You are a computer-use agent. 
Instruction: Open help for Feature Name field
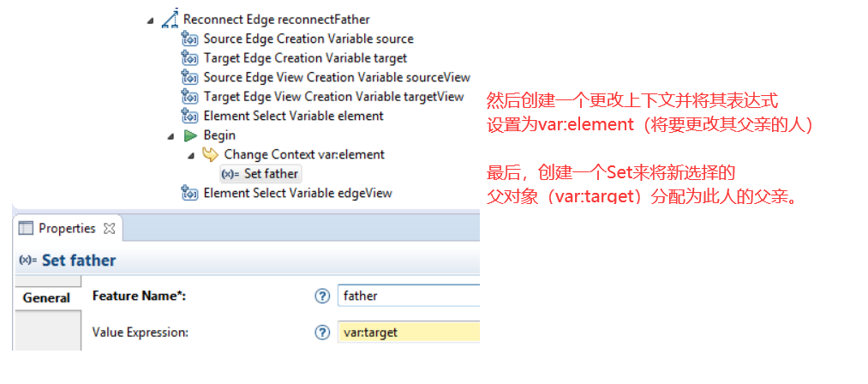(321, 297)
